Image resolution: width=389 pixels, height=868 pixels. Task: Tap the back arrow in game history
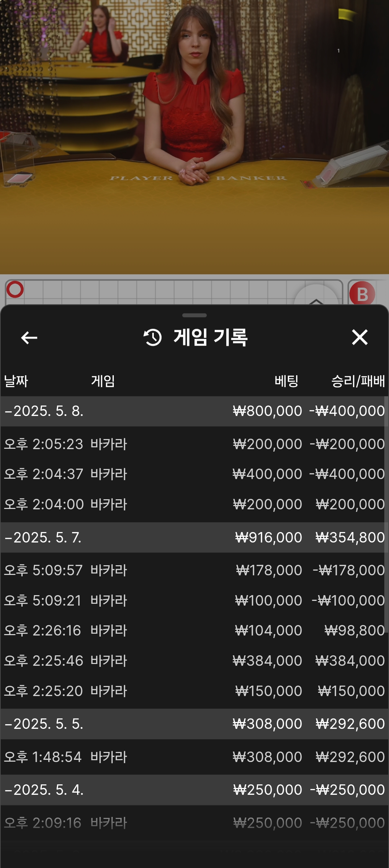(29, 338)
